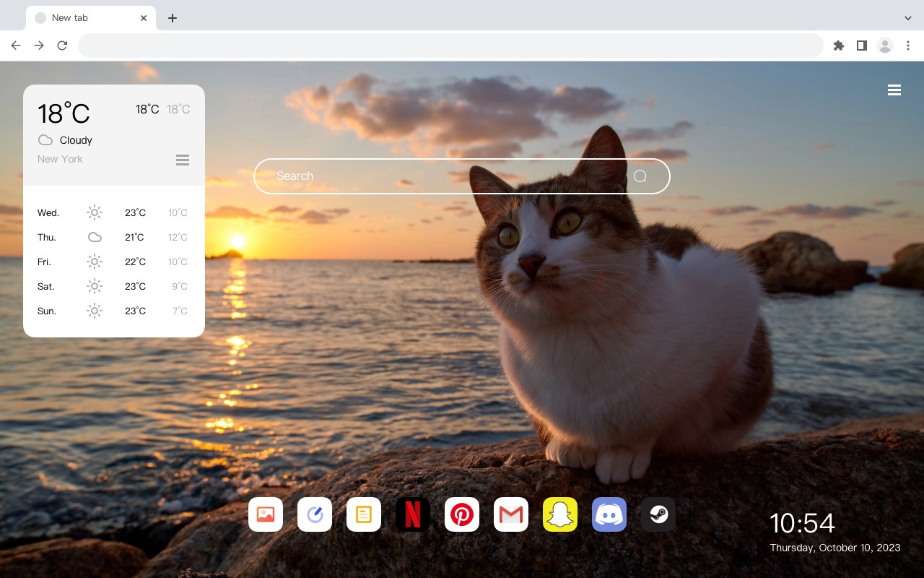Click the sun icon in the Fri. row

[95, 262]
